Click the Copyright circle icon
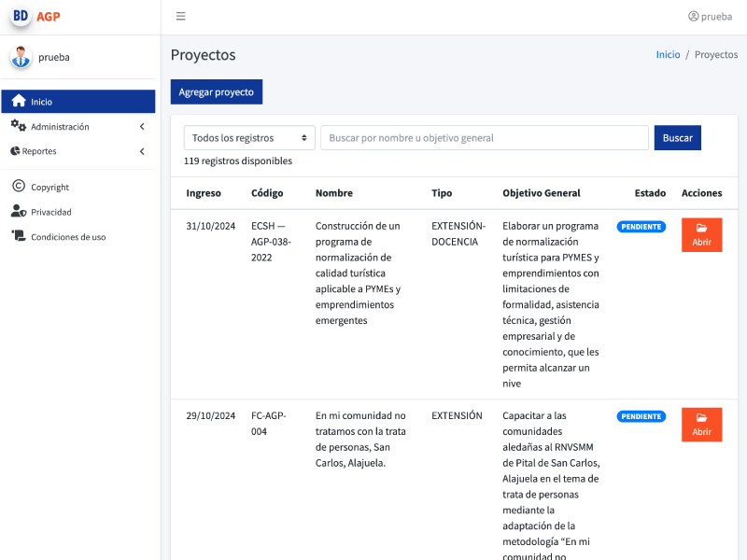Screen dimensions: 747x560 point(18,187)
